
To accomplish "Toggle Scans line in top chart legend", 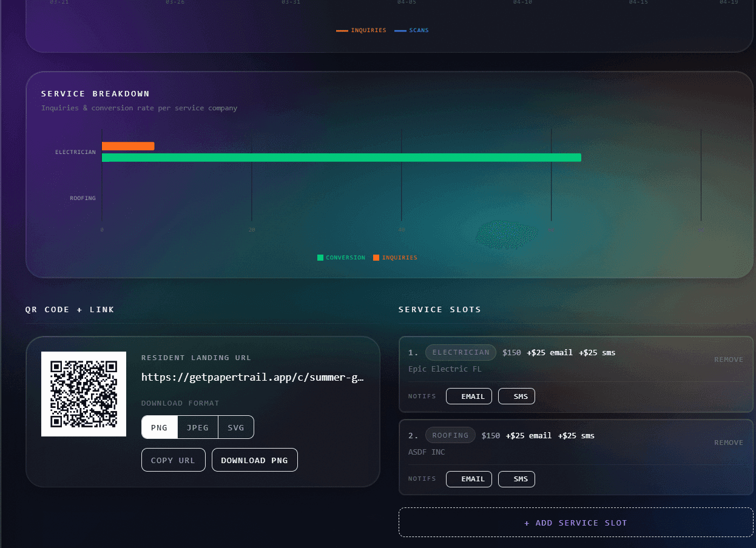I will pos(411,30).
